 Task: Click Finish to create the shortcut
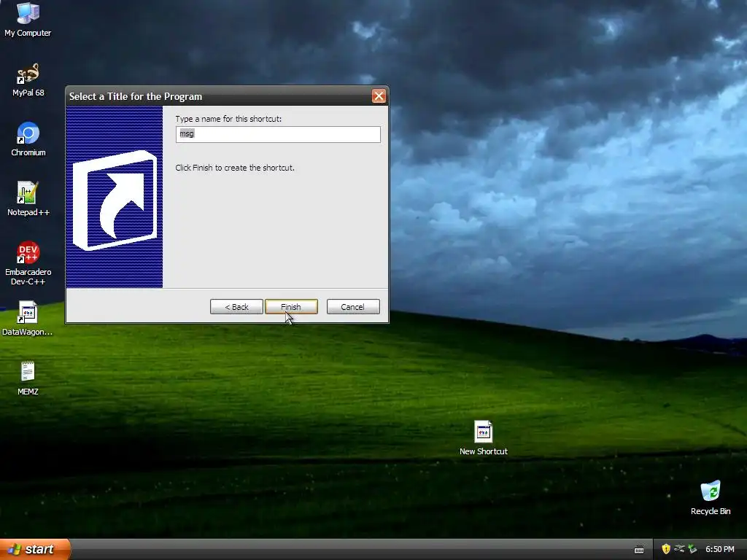(291, 307)
